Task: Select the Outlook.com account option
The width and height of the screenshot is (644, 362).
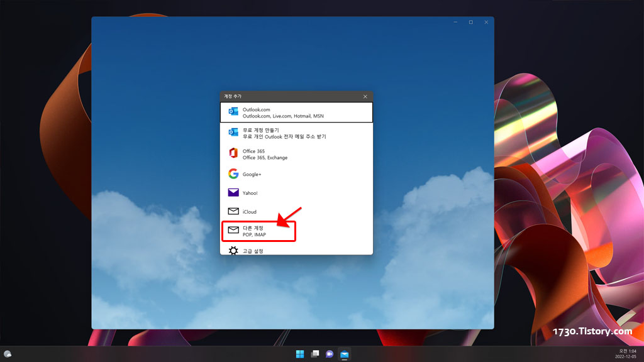Action: click(x=296, y=112)
